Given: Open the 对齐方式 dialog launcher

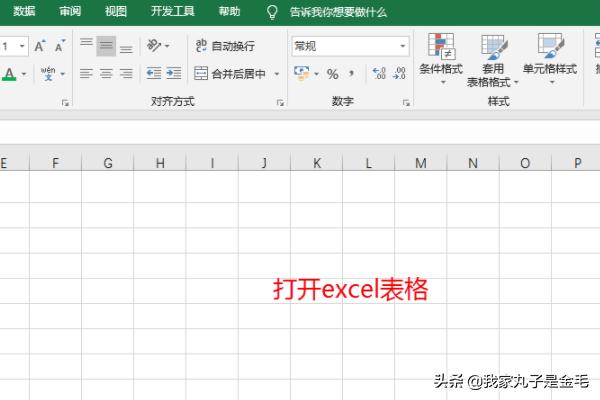Looking at the screenshot, I should click(x=280, y=102).
